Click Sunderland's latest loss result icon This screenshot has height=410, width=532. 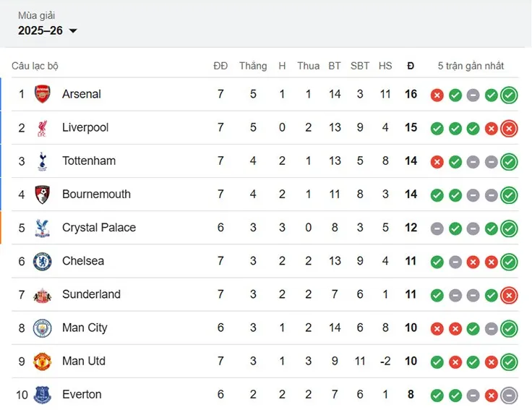point(509,295)
